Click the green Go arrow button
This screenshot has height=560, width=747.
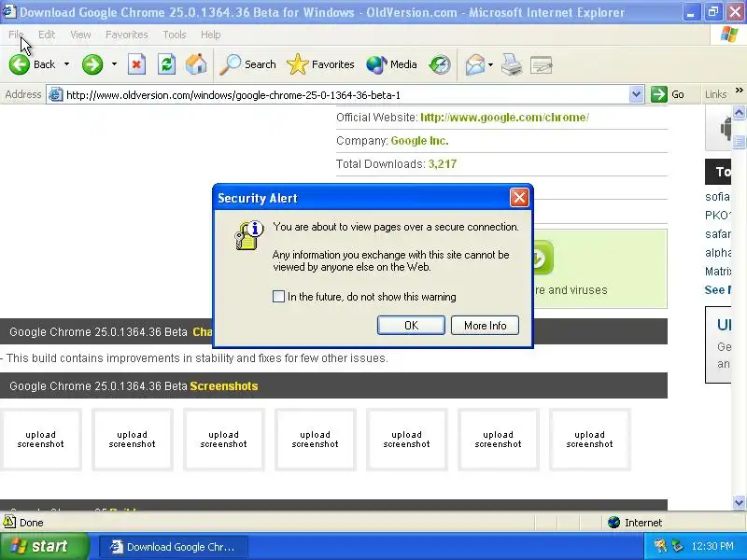tap(659, 94)
